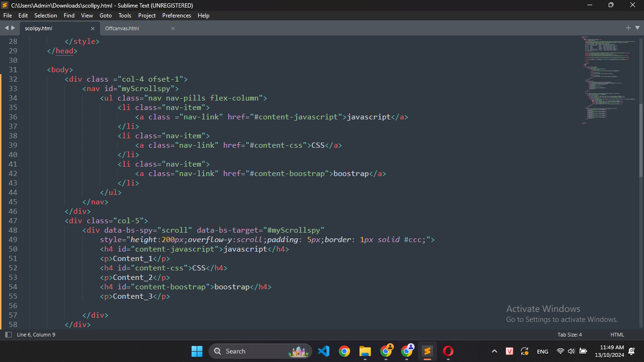
Task: Open the notification bell icon
Action: (x=632, y=351)
